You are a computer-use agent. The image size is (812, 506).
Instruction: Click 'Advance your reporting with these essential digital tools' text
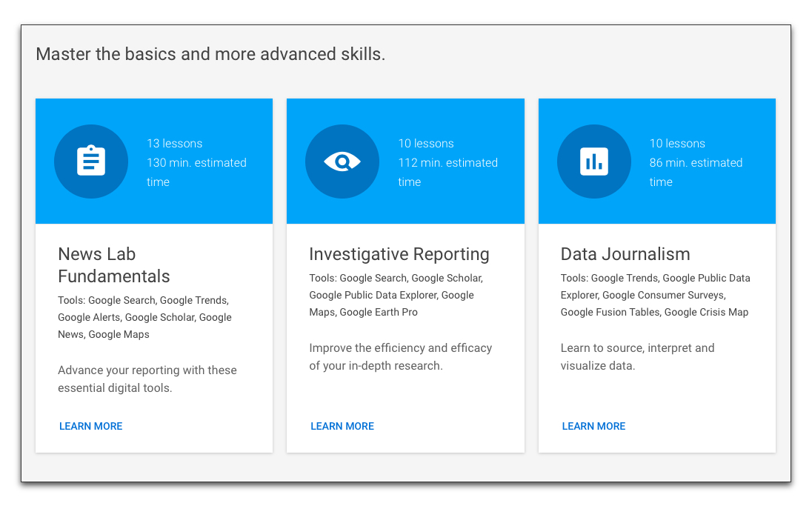pos(147,379)
